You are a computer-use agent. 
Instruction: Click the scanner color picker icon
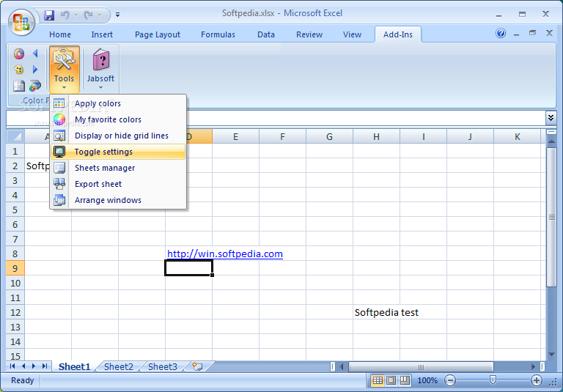pyautogui.click(x=35, y=86)
